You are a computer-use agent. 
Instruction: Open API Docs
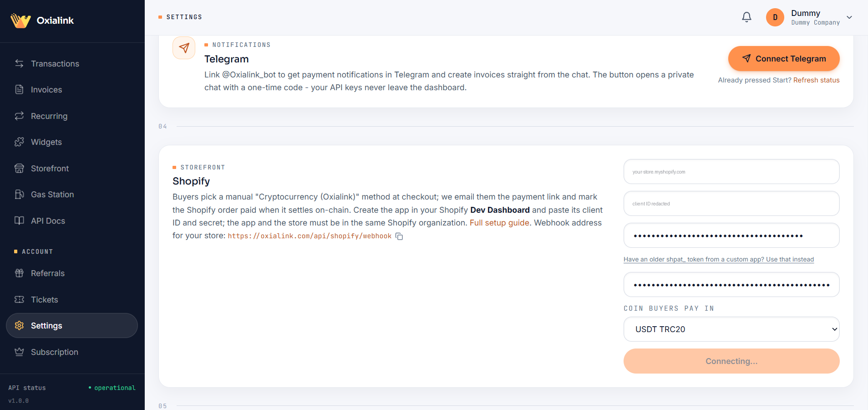(x=72, y=221)
